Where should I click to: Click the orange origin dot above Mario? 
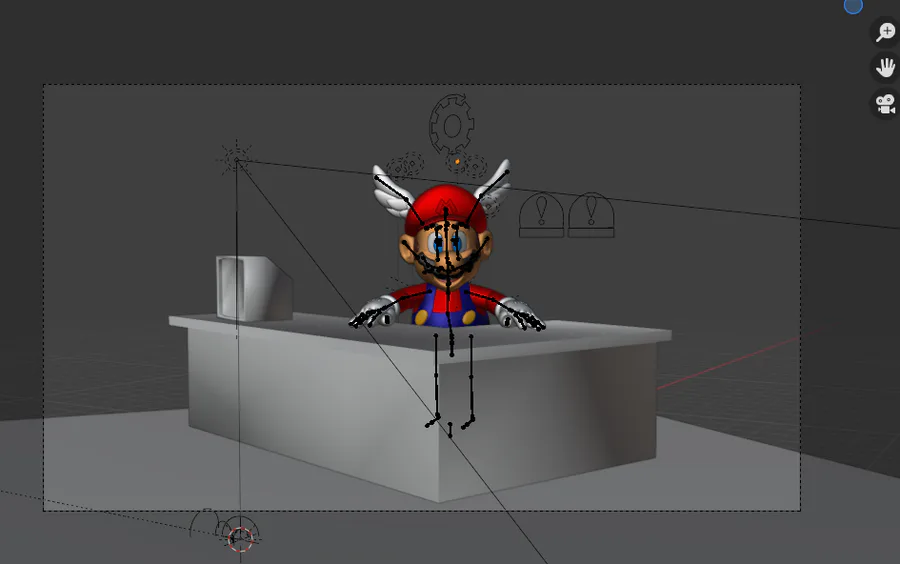pos(457,162)
